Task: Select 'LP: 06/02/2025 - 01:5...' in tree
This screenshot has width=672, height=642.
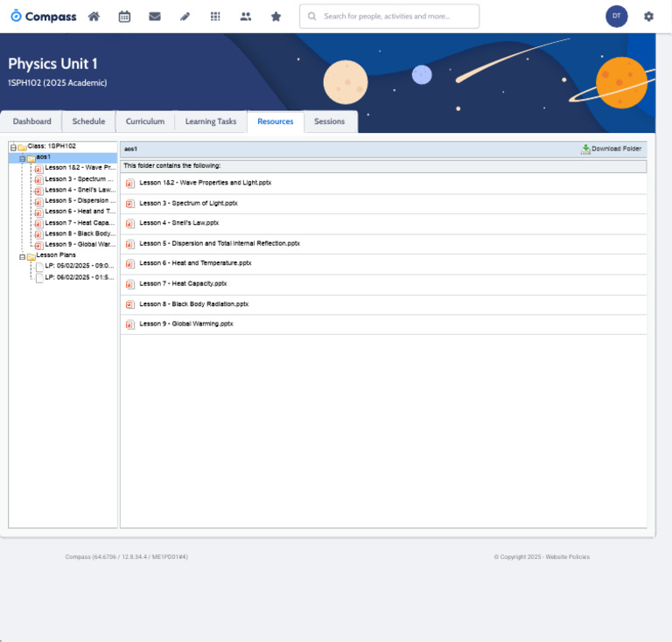Action: click(x=80, y=277)
